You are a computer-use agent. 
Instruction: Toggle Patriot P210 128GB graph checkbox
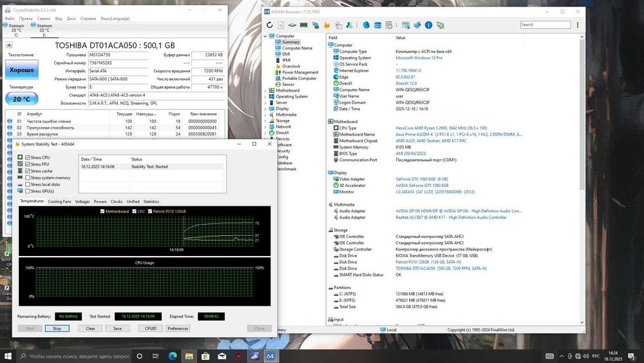150,211
